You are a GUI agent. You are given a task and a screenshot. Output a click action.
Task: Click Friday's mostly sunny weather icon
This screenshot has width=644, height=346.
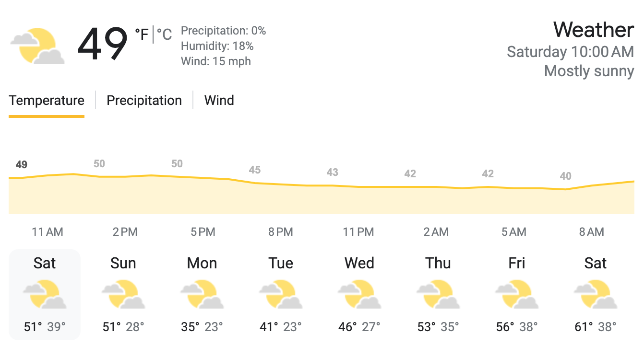coord(517,295)
